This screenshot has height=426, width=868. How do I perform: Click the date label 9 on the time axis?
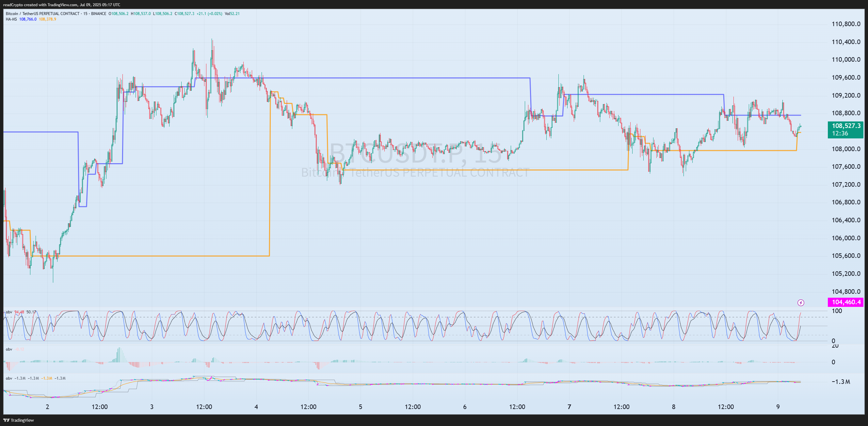[778, 407]
